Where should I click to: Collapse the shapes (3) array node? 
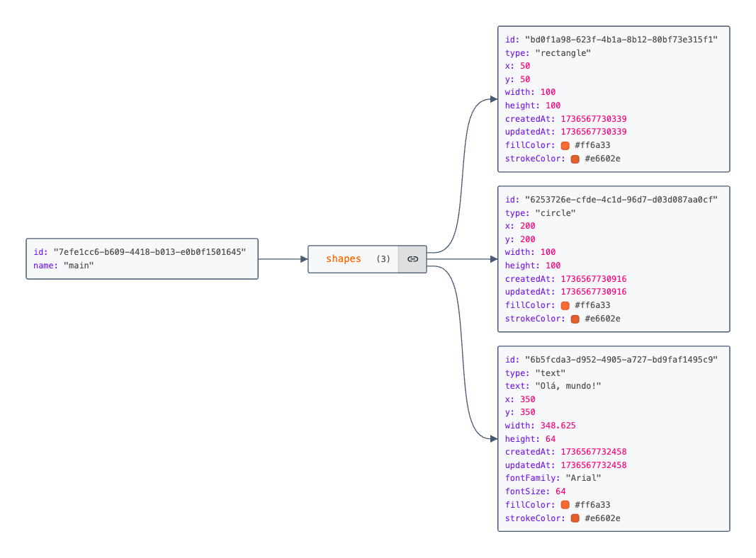tap(344, 259)
